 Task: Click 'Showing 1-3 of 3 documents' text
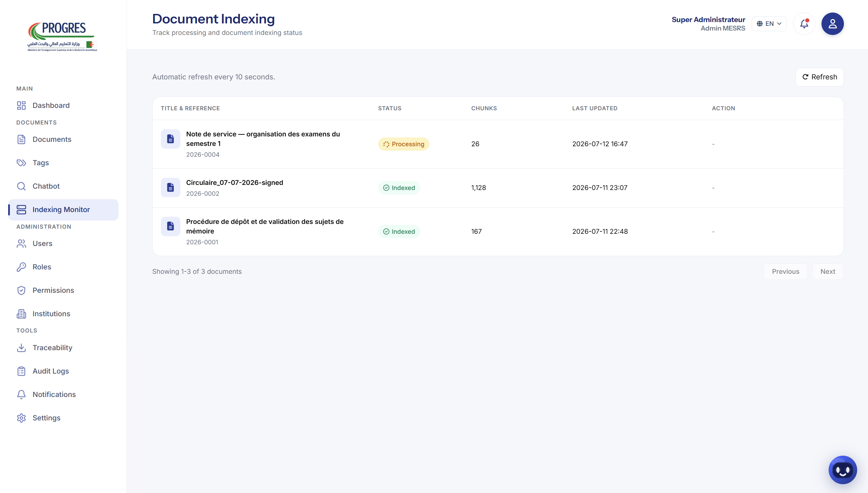(x=197, y=272)
